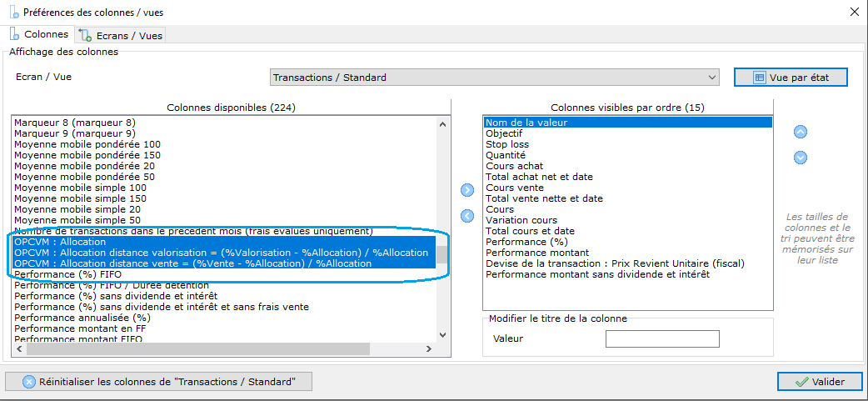This screenshot has height=401, width=868.
Task: Select 'Variation cours' in visible columns
Action: 628,220
